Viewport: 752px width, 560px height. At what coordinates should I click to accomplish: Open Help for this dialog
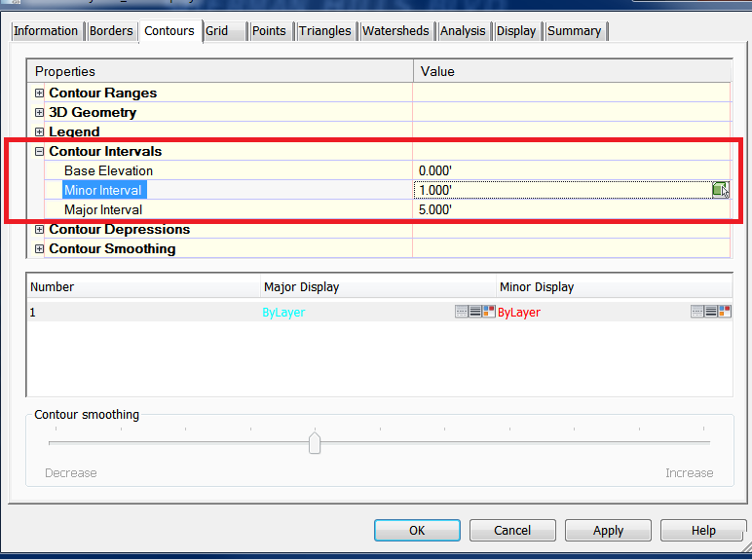tap(703, 530)
